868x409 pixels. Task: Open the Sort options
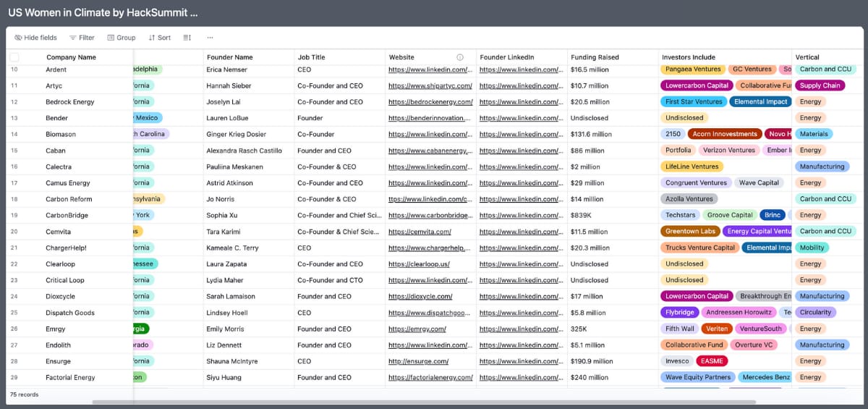pos(160,38)
